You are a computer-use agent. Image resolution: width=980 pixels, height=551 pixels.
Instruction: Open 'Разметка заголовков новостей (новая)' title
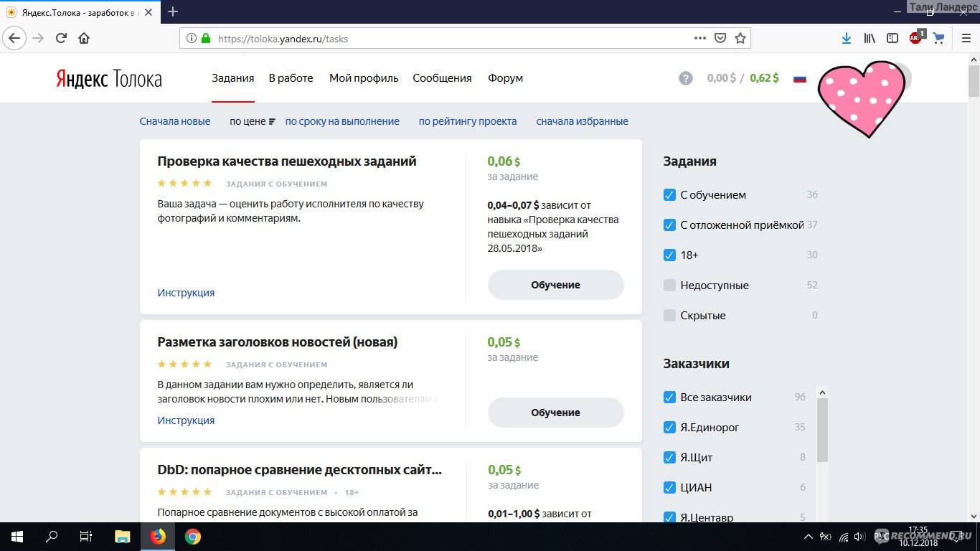278,342
